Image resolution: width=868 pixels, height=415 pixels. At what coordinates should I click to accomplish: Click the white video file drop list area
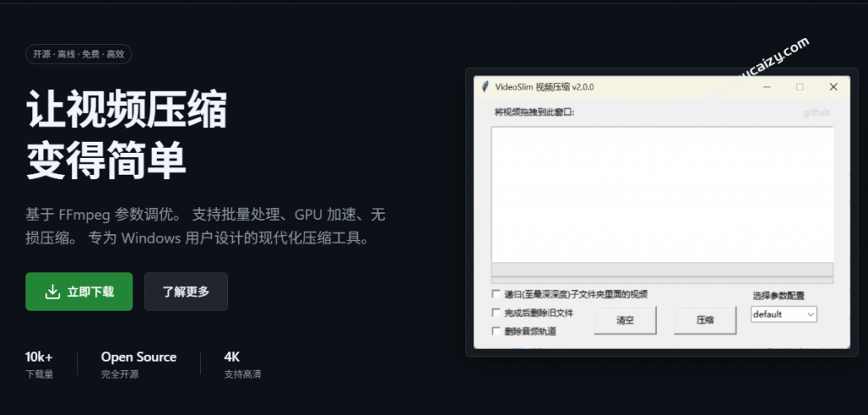point(662,194)
